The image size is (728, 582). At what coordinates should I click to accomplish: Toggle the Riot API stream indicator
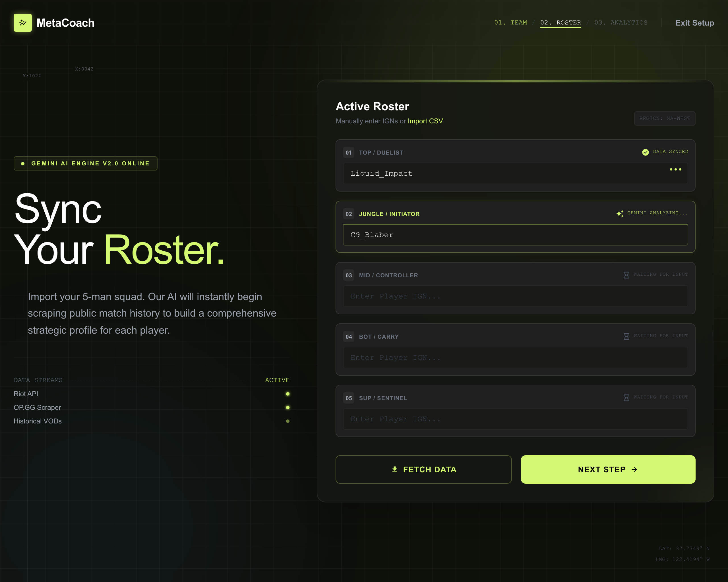pyautogui.click(x=288, y=394)
